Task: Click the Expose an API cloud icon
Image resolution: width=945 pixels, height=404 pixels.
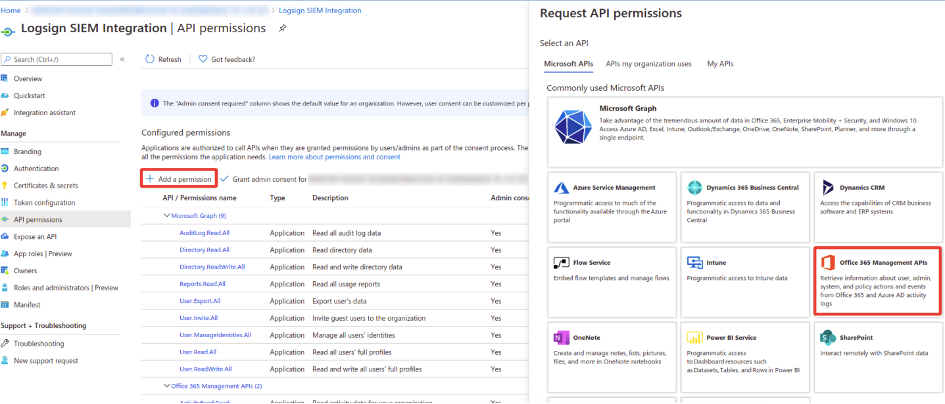Action: (x=5, y=236)
